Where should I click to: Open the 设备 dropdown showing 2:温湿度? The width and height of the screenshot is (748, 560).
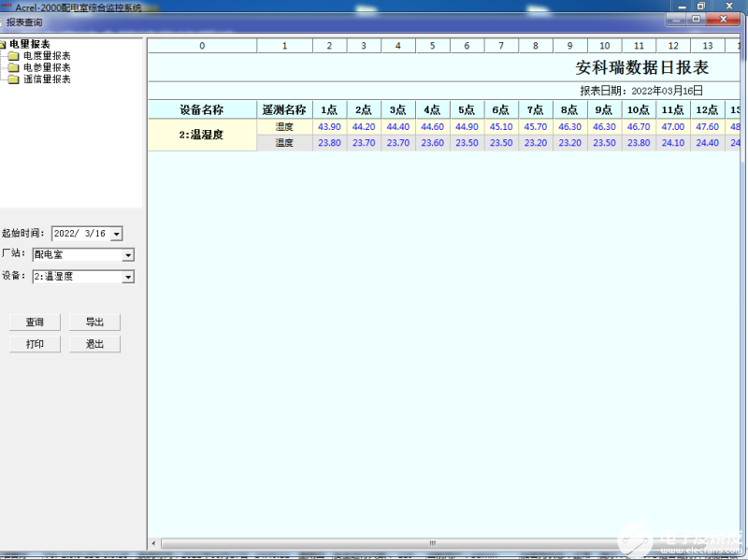[129, 276]
